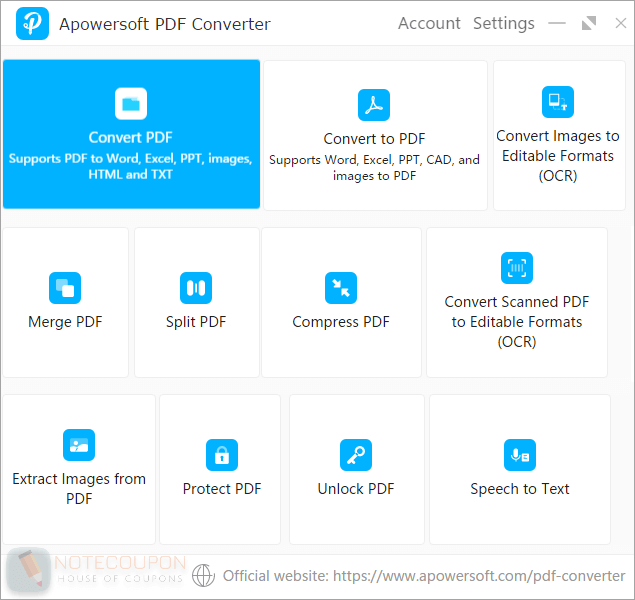The image size is (635, 600).
Task: Click the Split PDF icon
Action: (196, 288)
